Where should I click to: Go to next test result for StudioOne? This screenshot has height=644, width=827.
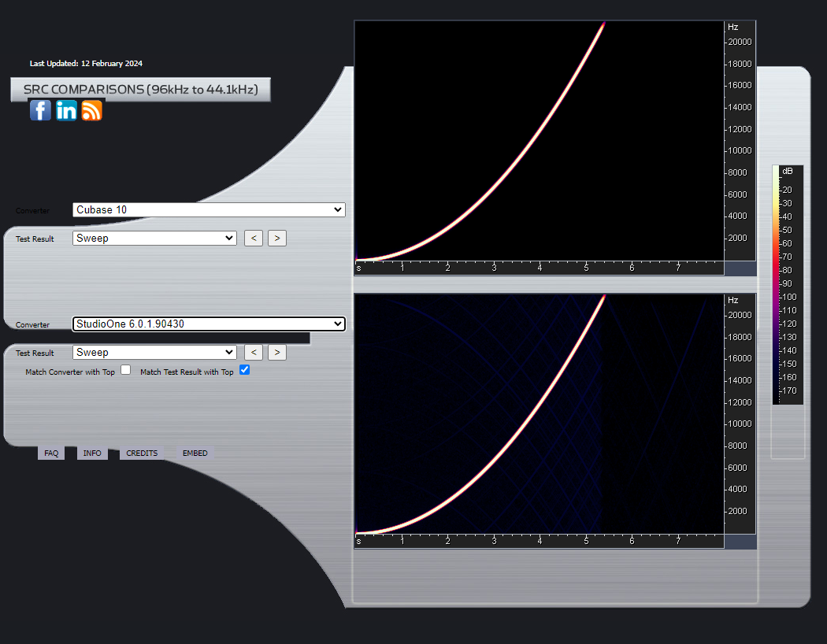[x=277, y=353]
